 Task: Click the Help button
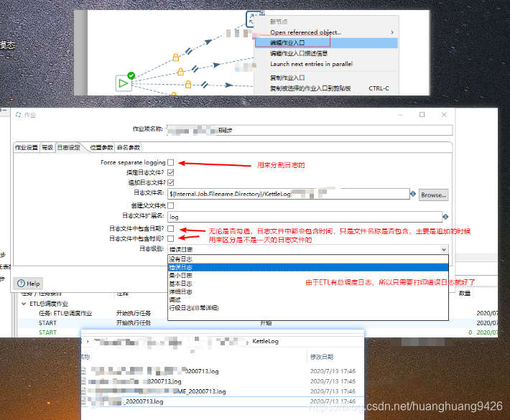28,284
